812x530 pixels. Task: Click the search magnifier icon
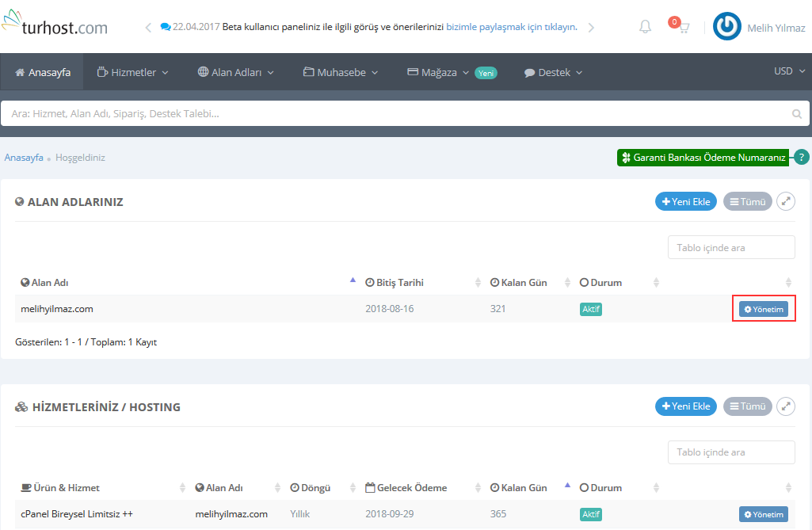click(797, 114)
